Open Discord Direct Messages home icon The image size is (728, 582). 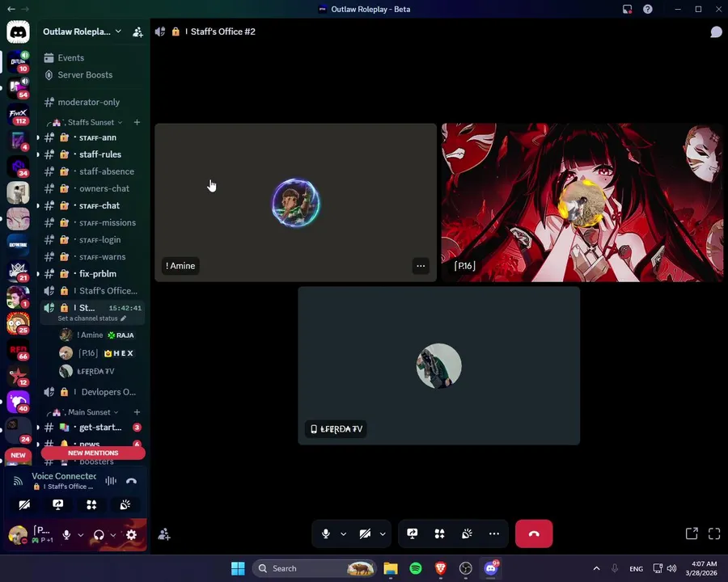coord(18,32)
